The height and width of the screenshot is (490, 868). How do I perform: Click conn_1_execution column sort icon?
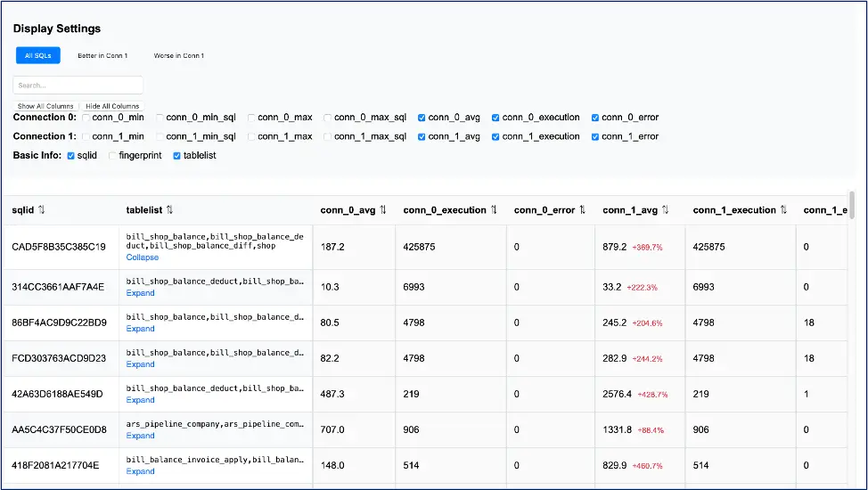coord(784,210)
